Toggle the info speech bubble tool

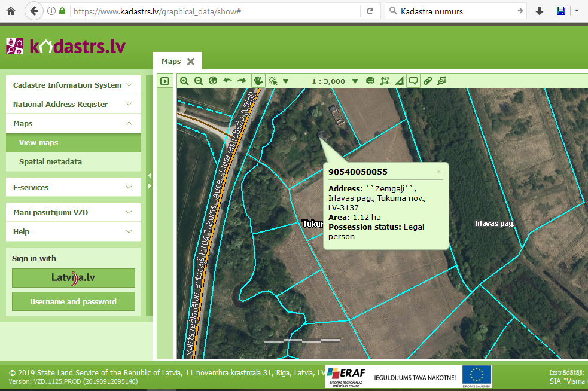(413, 81)
